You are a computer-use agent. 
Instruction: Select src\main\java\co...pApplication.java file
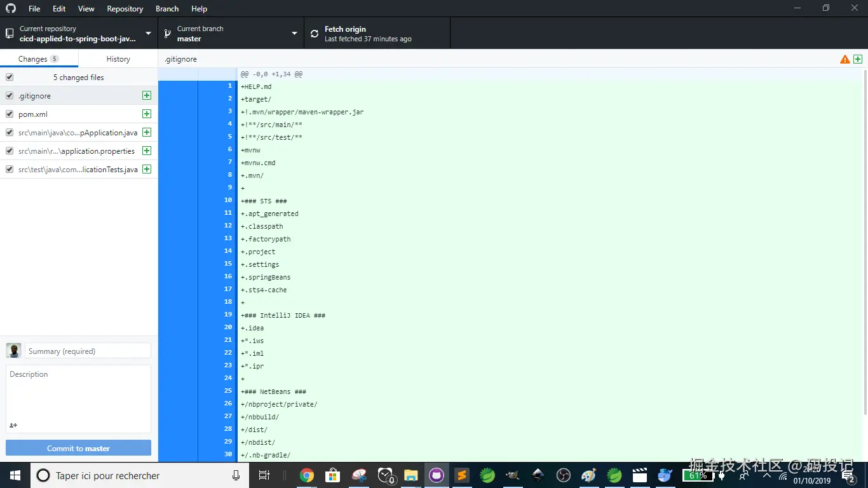coord(79,132)
